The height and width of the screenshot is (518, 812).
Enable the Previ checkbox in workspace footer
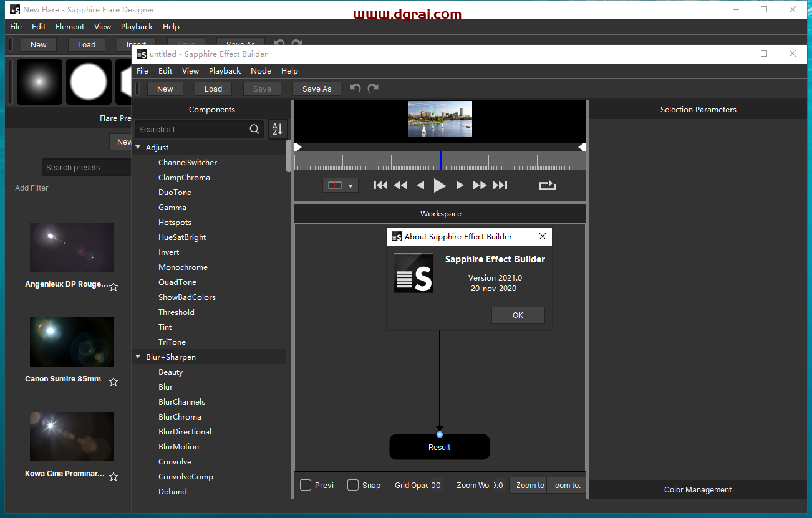click(306, 485)
